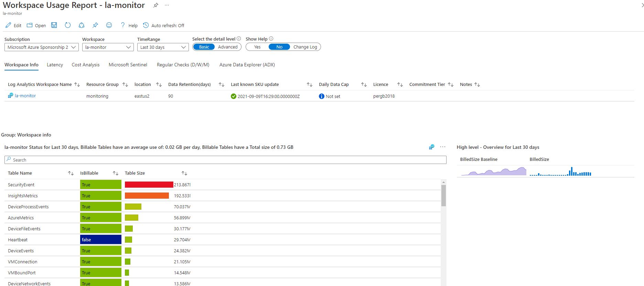
Task: Open the ellipsis menu above the table grid
Action: click(x=443, y=147)
